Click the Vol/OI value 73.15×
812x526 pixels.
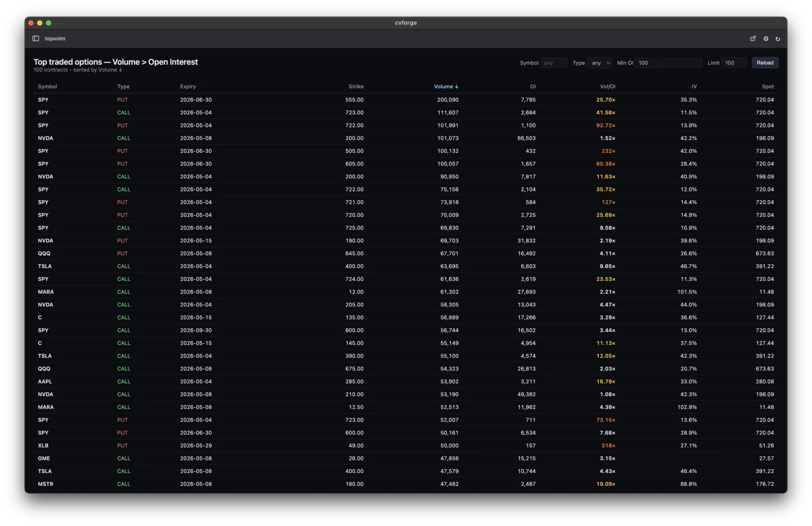click(x=606, y=420)
